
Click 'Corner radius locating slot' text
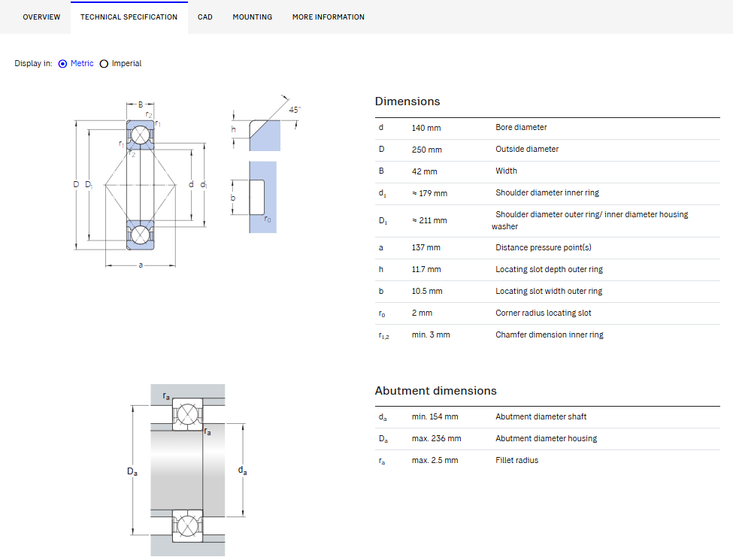544,313
